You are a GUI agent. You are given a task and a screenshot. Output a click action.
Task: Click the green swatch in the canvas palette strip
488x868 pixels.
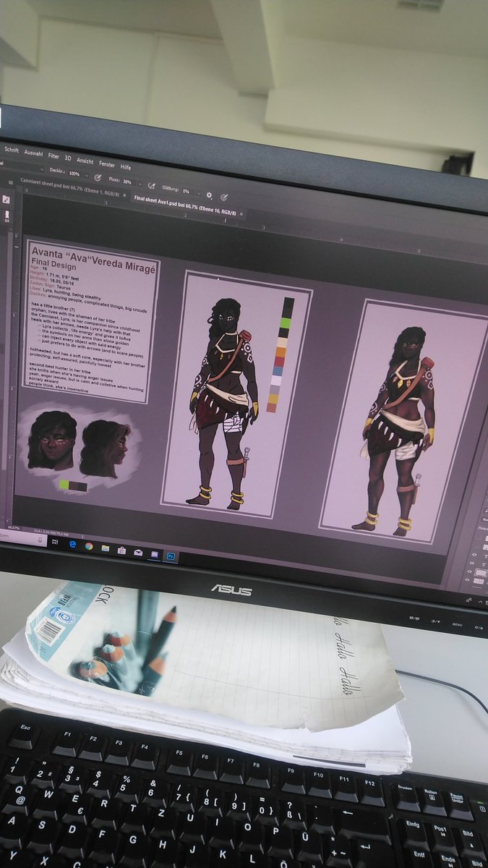coord(286,323)
